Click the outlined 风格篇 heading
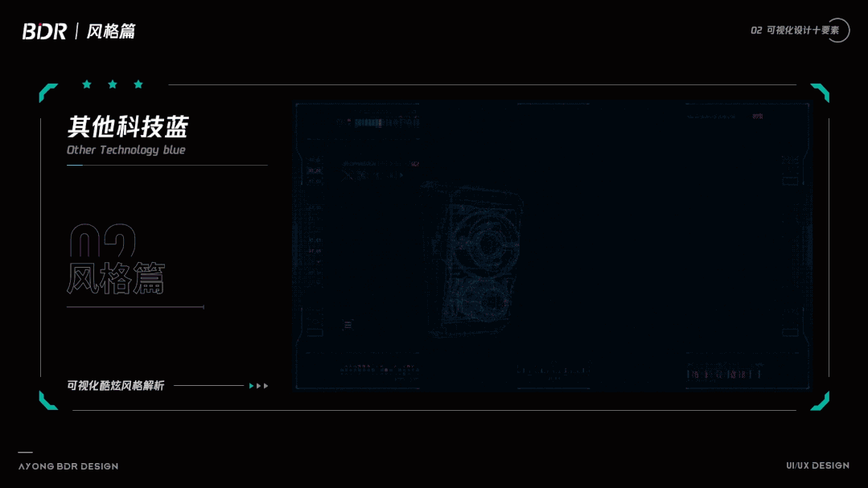Viewport: 868px width, 488px height. [x=117, y=278]
